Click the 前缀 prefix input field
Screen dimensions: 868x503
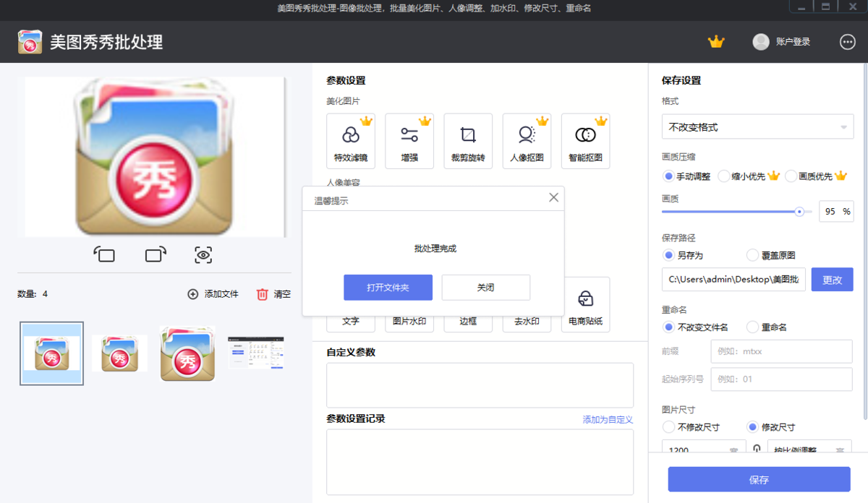point(781,351)
